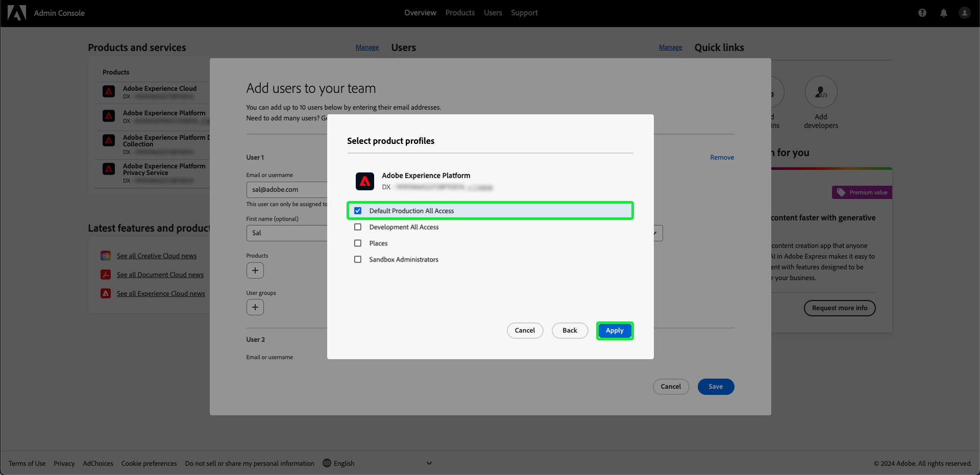Check Sandbox Administrators profile
Image resolution: width=980 pixels, height=475 pixels.
click(358, 260)
